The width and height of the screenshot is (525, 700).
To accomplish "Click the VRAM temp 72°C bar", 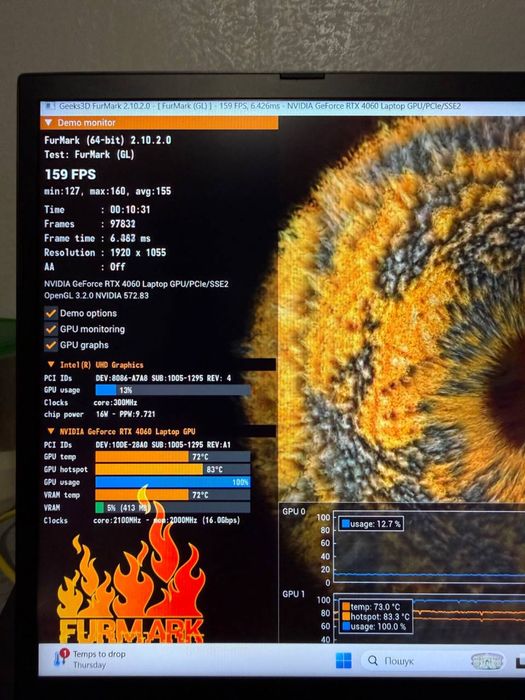I will pos(173,495).
